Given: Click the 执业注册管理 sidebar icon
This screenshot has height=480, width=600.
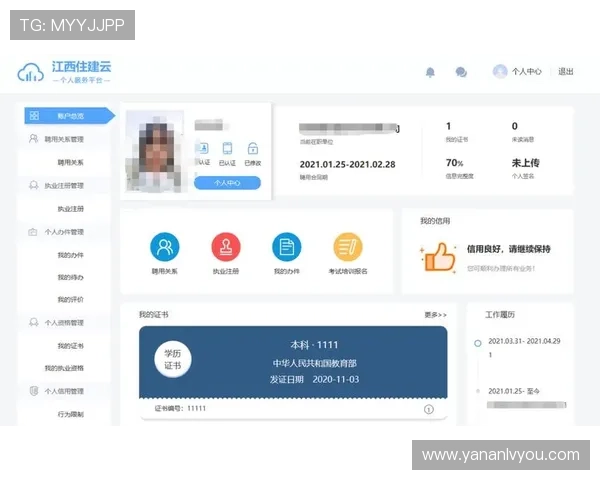Looking at the screenshot, I should pyautogui.click(x=34, y=185).
